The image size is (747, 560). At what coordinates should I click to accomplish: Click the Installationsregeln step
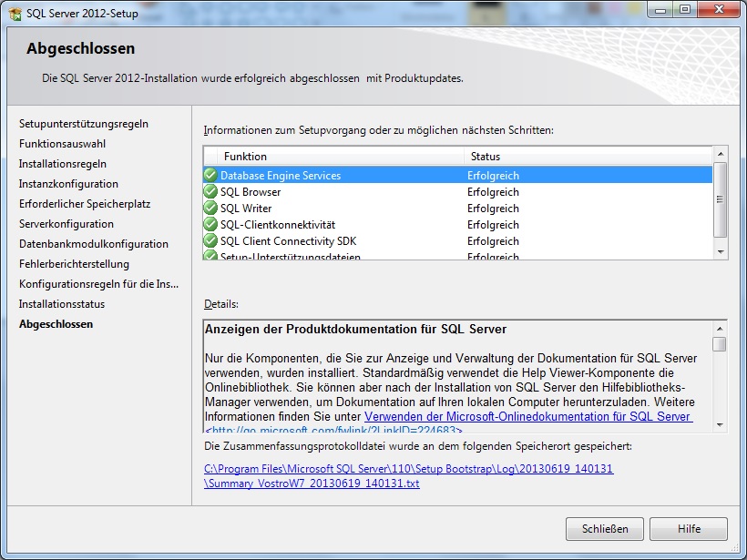point(63,164)
